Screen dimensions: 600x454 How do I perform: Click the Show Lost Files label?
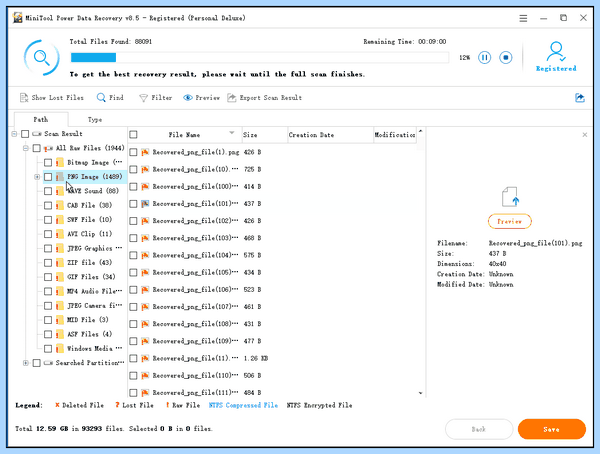(x=57, y=98)
